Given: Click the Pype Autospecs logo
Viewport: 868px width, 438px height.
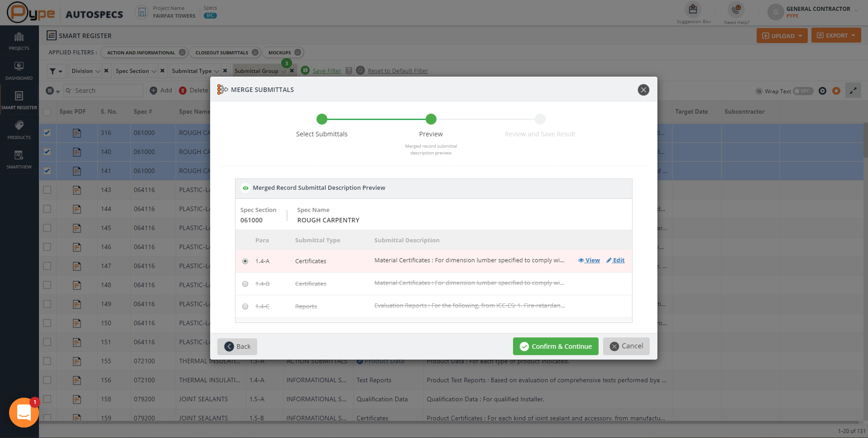Looking at the screenshot, I should (x=65, y=13).
